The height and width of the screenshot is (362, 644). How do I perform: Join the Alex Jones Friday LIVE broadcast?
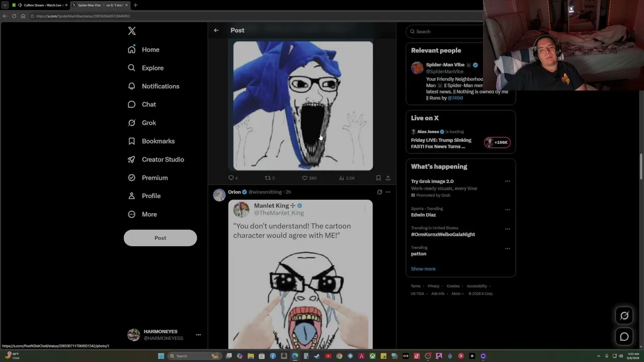tap(441, 143)
